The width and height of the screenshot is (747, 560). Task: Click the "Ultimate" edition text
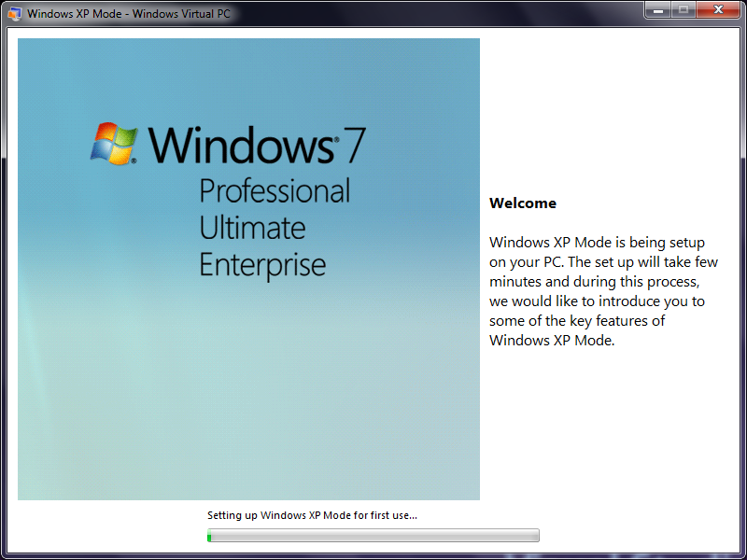(252, 228)
